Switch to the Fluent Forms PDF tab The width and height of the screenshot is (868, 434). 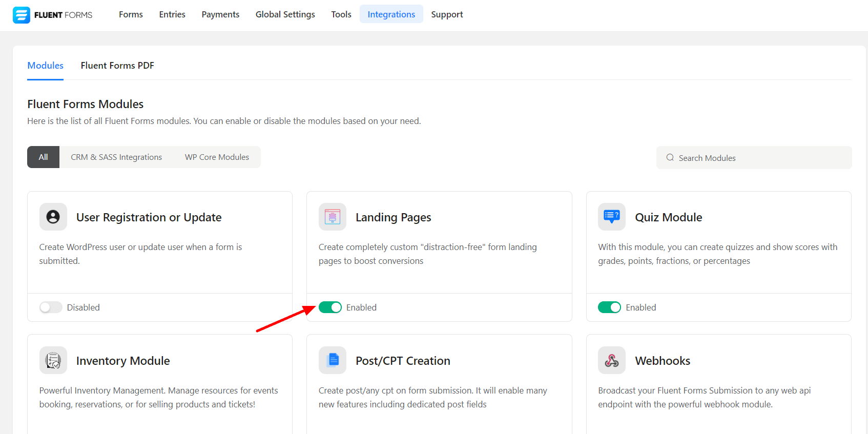(117, 66)
